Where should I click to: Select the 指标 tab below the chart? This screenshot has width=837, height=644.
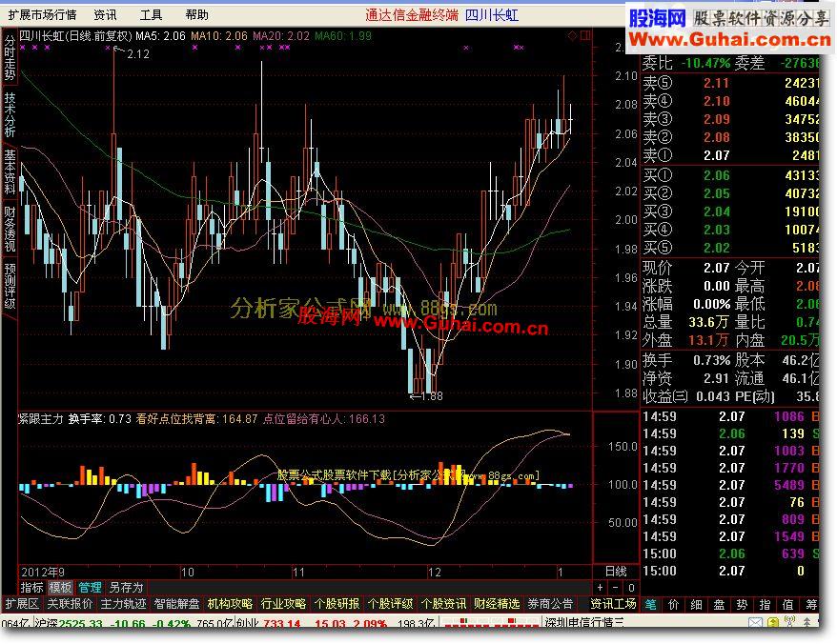click(x=31, y=588)
